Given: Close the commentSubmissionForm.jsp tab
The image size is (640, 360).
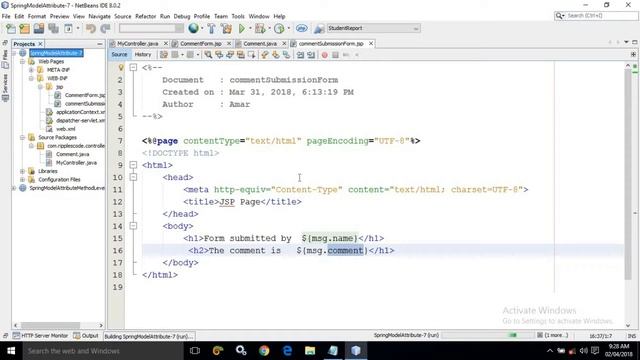Looking at the screenshot, I should [x=371, y=43].
